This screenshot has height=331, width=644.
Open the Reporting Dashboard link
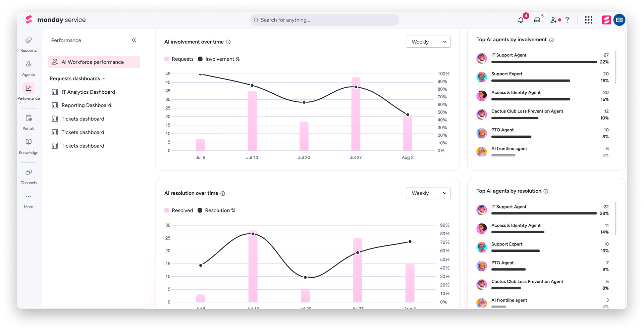pos(86,105)
